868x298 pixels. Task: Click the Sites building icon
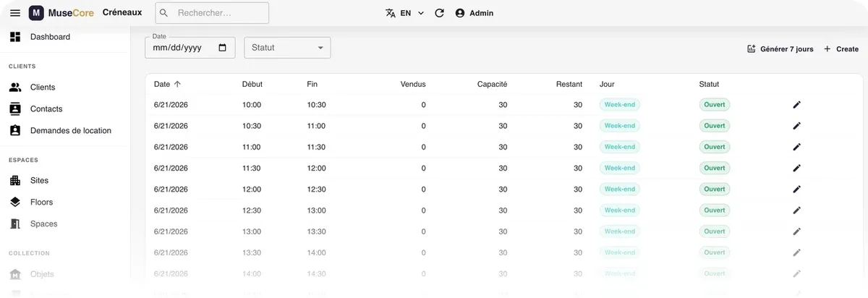(x=15, y=181)
